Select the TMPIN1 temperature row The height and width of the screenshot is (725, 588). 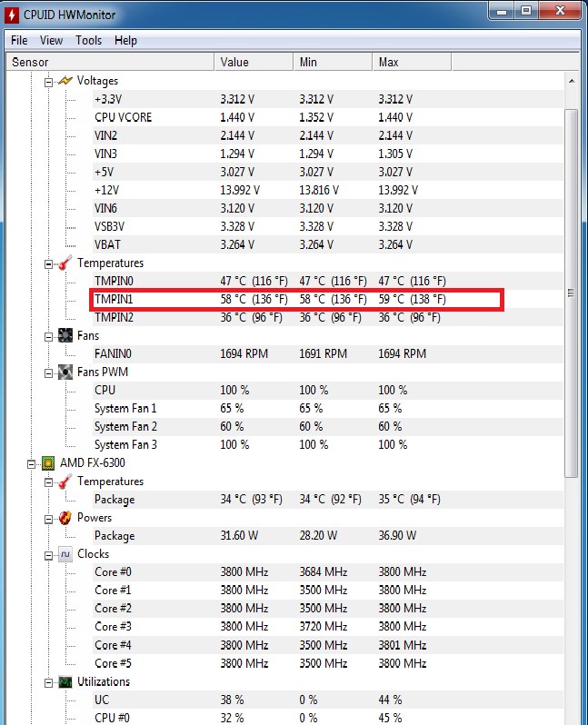coord(327,299)
